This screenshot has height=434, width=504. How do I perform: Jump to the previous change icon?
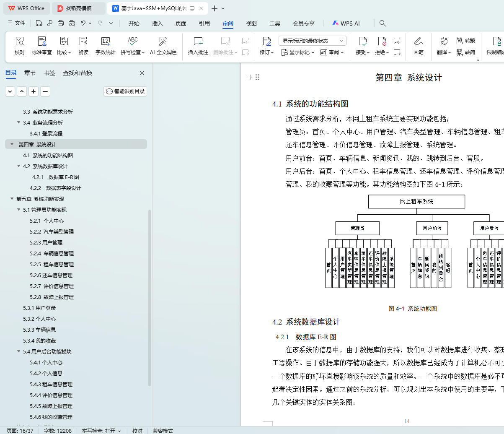[397, 41]
